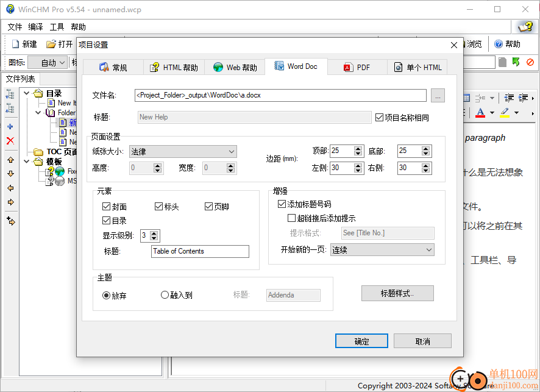Click the 浏览 browse toolbar button

click(474, 44)
